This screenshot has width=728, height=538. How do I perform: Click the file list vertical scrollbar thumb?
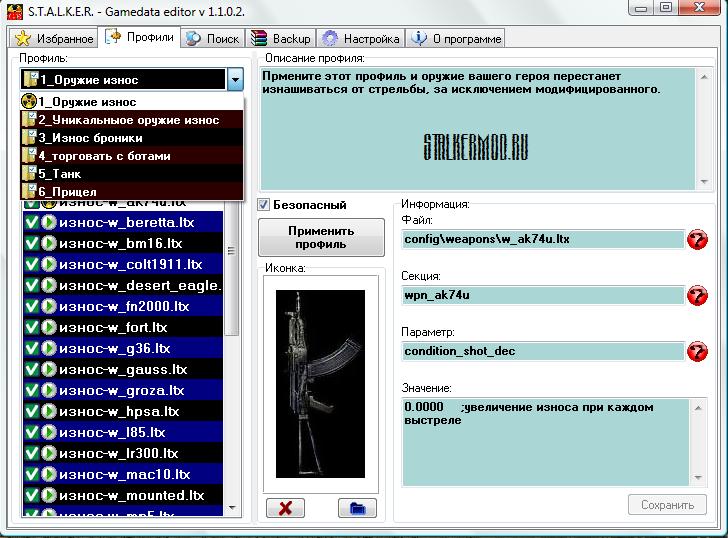click(232, 267)
